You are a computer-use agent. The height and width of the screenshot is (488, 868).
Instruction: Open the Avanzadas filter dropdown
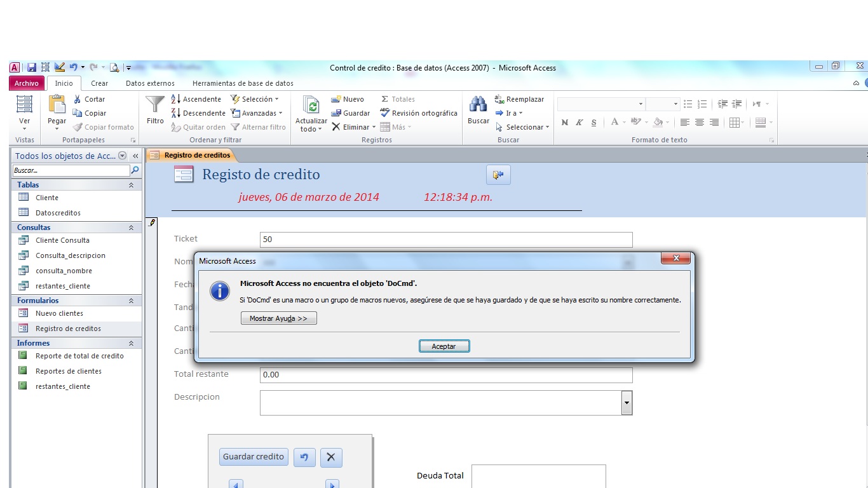(x=257, y=113)
